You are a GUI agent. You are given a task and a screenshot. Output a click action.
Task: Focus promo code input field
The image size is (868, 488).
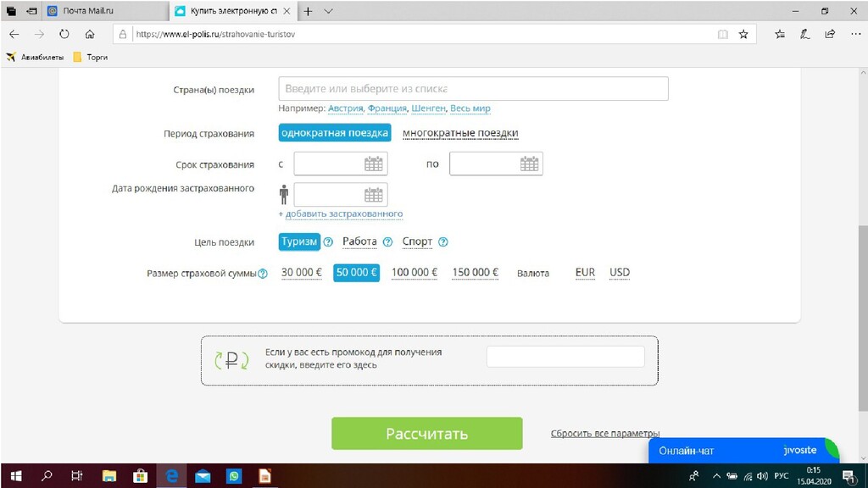coord(565,357)
